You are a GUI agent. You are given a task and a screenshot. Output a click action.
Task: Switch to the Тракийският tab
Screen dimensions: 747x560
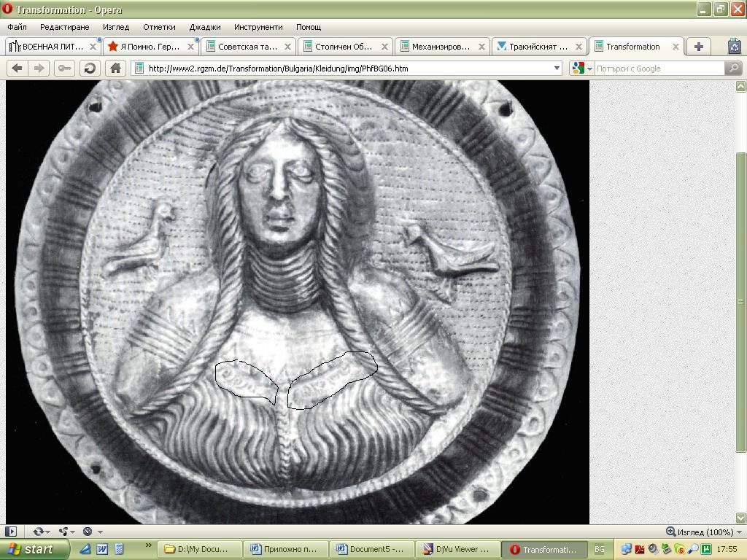538,47
